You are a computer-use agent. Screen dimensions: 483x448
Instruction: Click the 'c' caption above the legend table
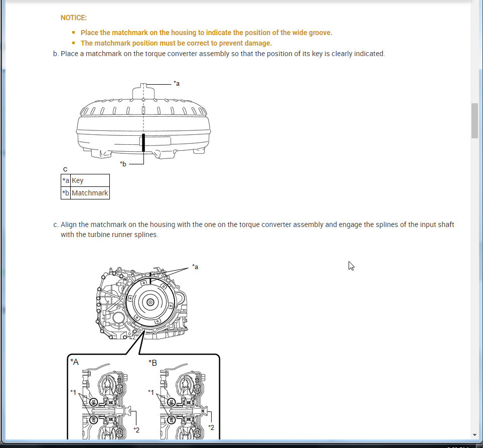65,169
